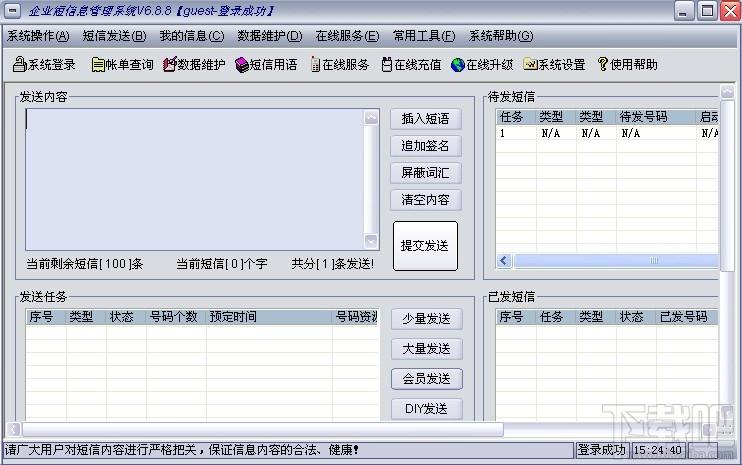Image resolution: width=742 pixels, height=465 pixels.
Task: Maximize the SMS management window
Action: tap(707, 11)
